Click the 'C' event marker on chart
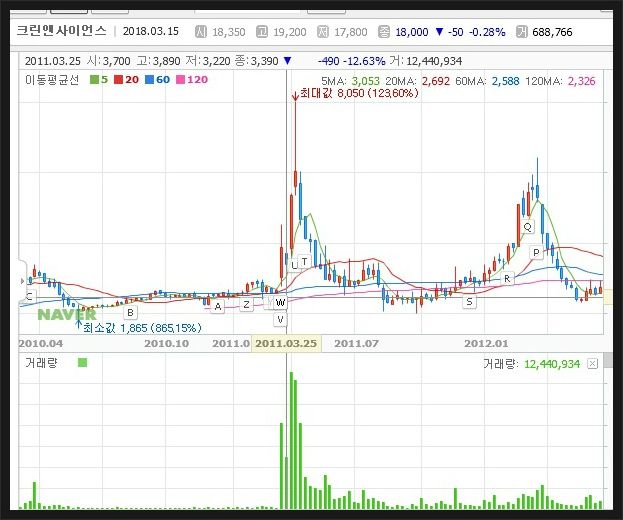Screen dimensions: 623x520 point(29,296)
